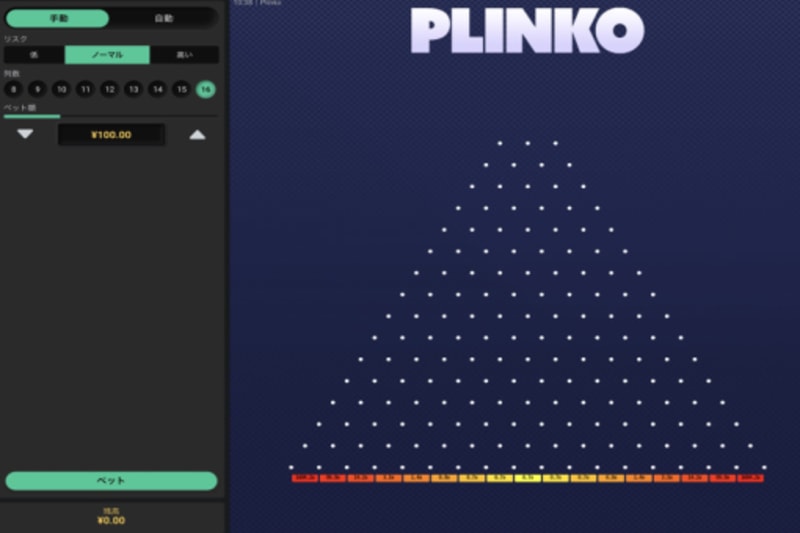Choose 11 rows
Viewport: 800px width, 533px height.
85,89
